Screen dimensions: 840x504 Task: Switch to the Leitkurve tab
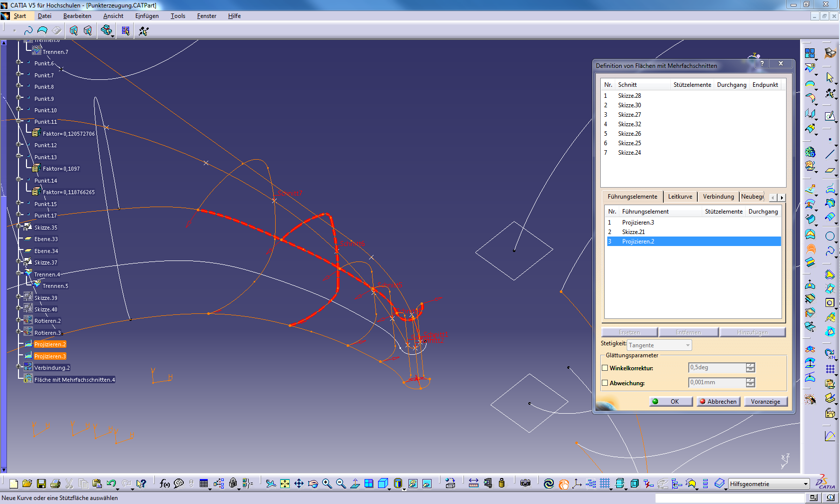[x=680, y=197]
